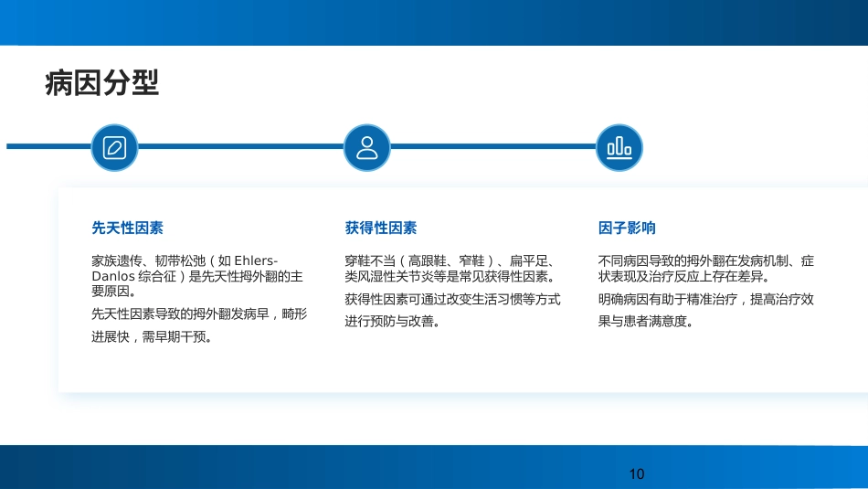This screenshot has height=489, width=868.
Task: Click the paragraph starting 先天性因素导致的拇外翻发病早
Action: pyautogui.click(x=199, y=325)
